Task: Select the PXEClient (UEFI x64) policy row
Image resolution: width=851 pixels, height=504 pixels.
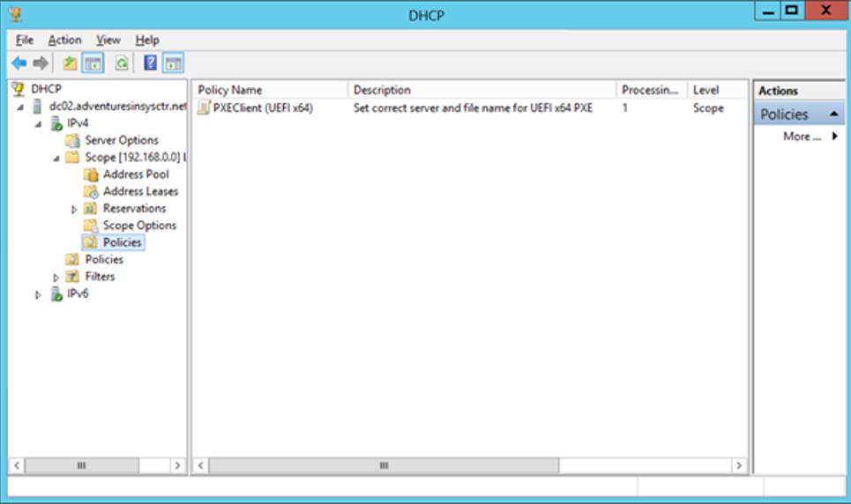Action: 470,108
